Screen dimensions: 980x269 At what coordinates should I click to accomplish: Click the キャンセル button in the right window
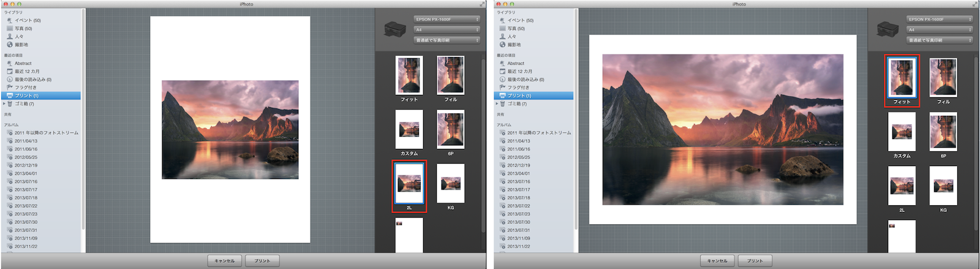[717, 260]
